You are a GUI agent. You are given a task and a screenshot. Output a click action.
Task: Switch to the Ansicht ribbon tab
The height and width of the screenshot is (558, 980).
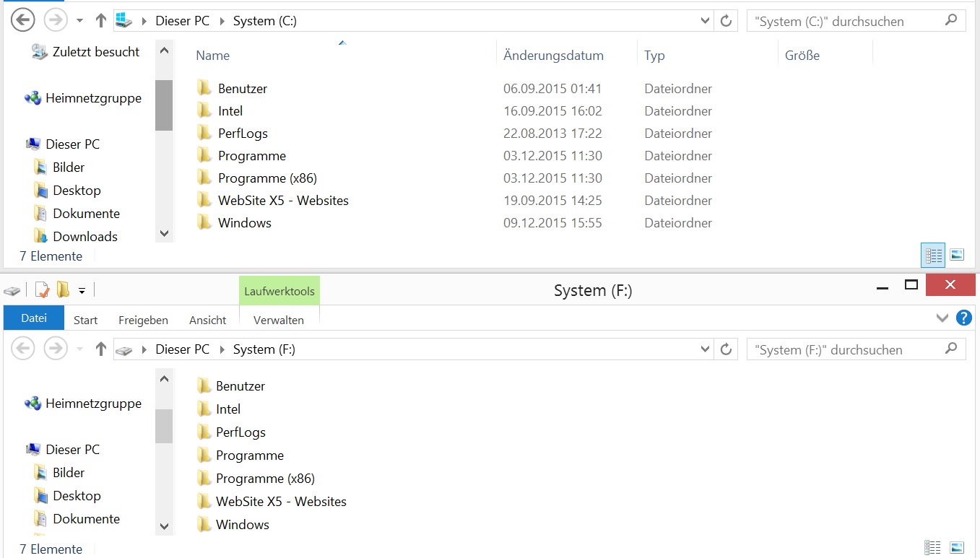pyautogui.click(x=207, y=320)
